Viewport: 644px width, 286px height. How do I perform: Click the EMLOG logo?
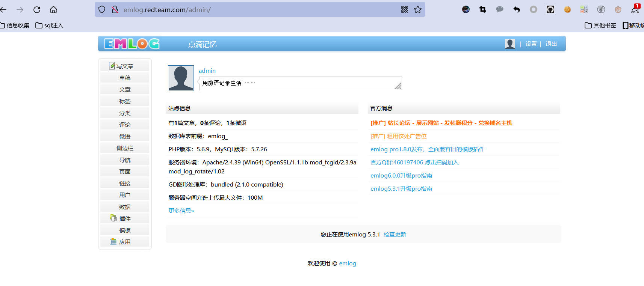point(132,44)
